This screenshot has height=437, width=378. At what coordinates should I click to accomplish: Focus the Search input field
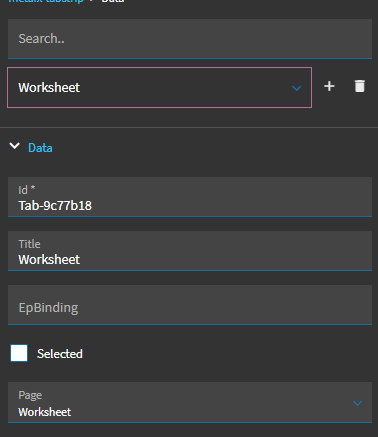190,39
